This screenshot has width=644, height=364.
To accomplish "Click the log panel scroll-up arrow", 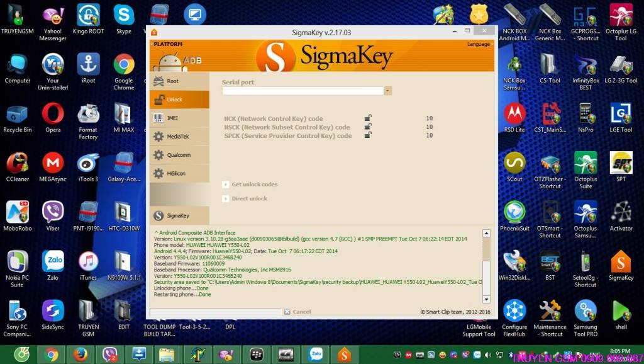I will (486, 233).
